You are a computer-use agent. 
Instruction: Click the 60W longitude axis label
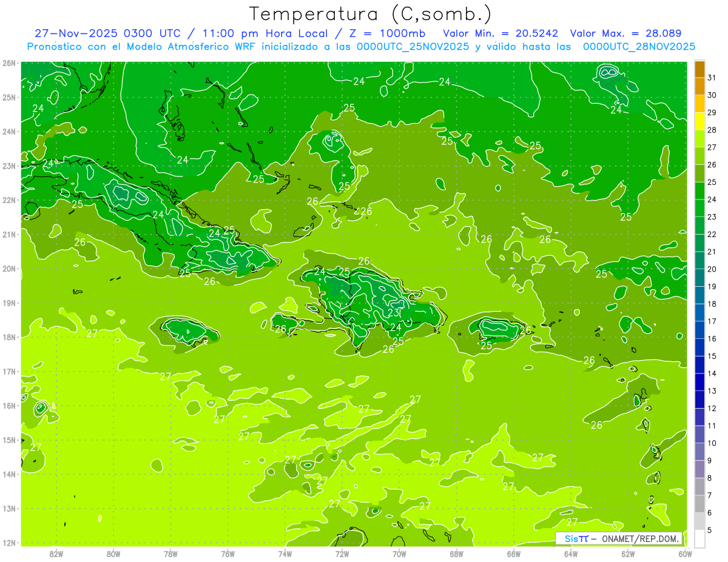[x=685, y=554]
